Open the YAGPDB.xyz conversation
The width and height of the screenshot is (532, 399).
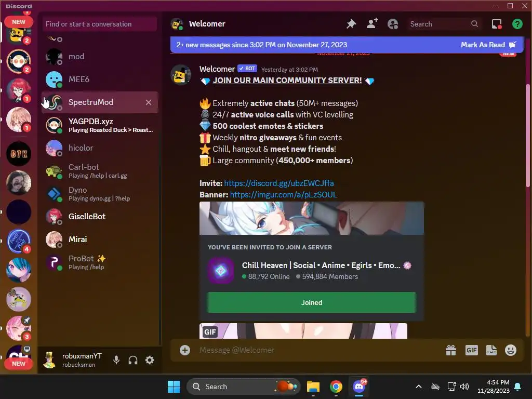pos(100,125)
